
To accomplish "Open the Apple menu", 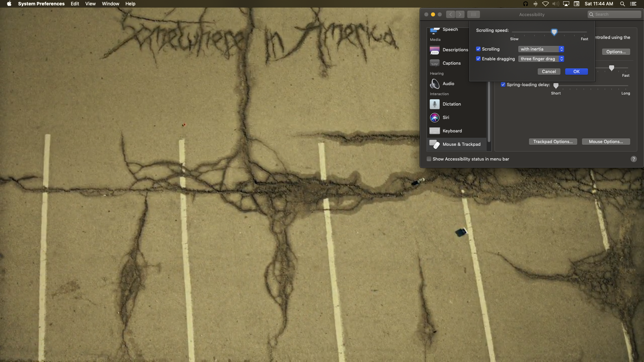I will (9, 4).
